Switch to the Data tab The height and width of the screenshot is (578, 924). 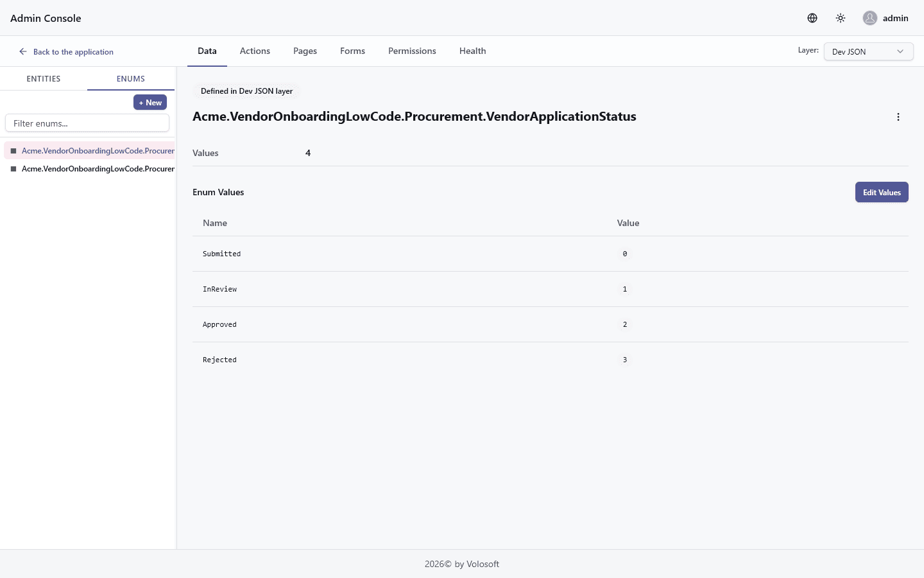pyautogui.click(x=207, y=51)
